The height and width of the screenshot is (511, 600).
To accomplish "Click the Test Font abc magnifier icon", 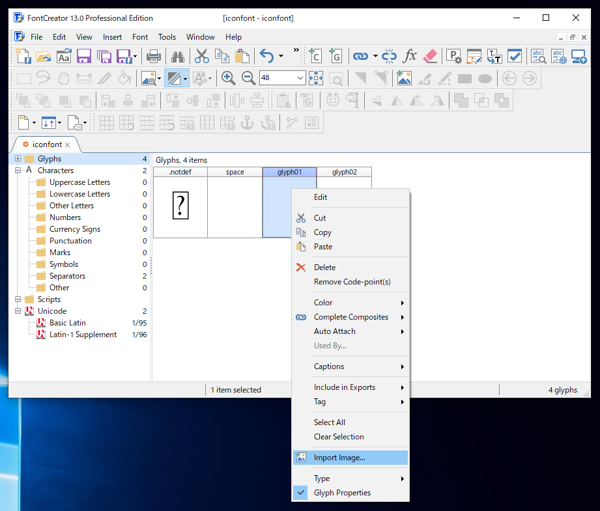I will pyautogui.click(x=538, y=56).
